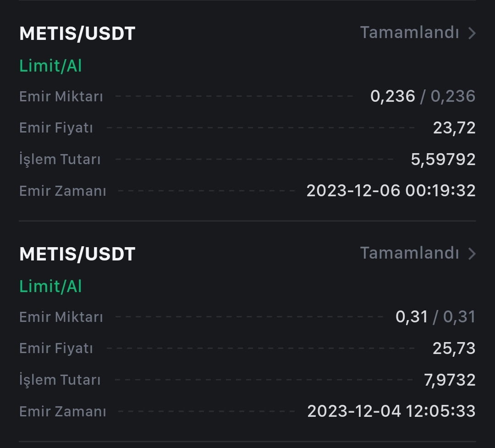The height and width of the screenshot is (448, 495).
Task: Select order time 2023-12-06 00:19:32
Action: 391,190
